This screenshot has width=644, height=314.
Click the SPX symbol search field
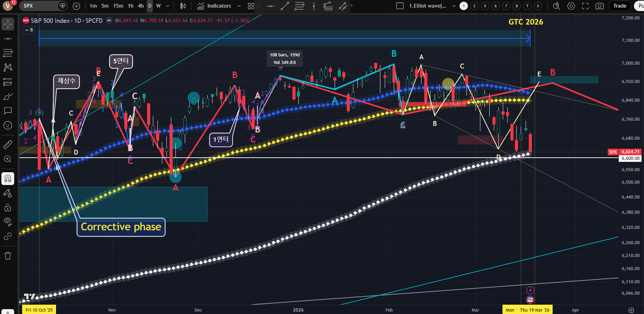(40, 6)
